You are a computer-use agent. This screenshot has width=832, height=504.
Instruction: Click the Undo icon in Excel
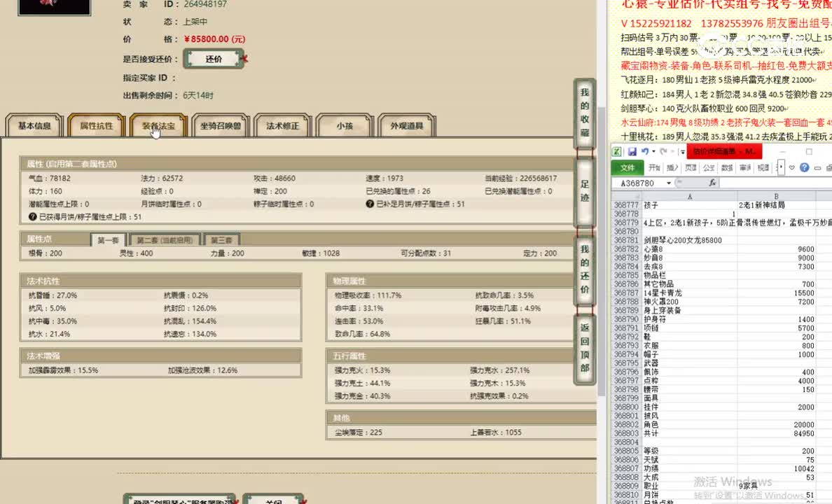click(x=644, y=153)
